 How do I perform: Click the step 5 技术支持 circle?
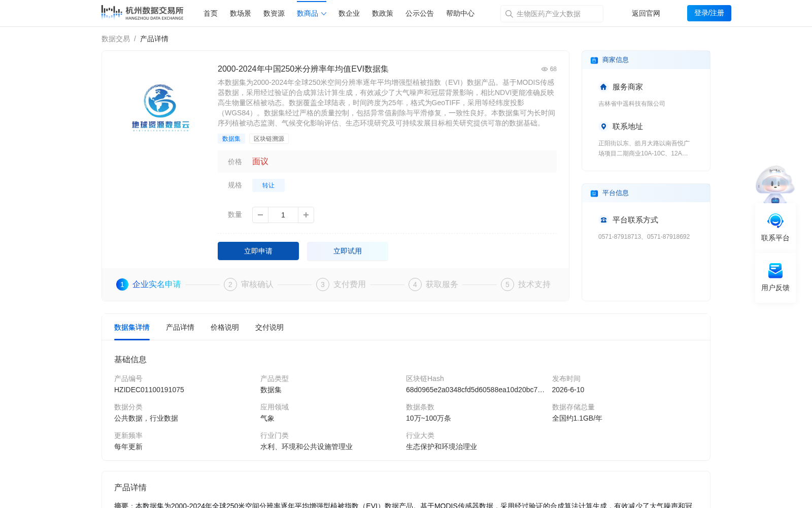click(x=507, y=284)
